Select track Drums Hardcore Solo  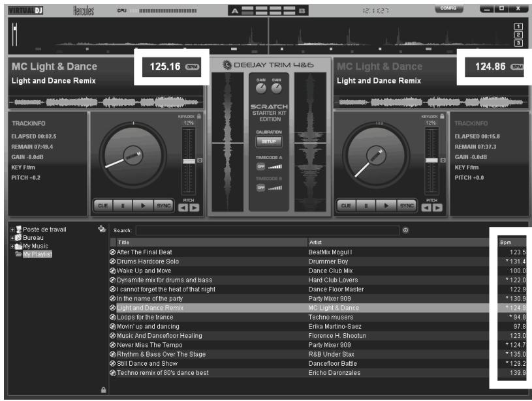318,261
